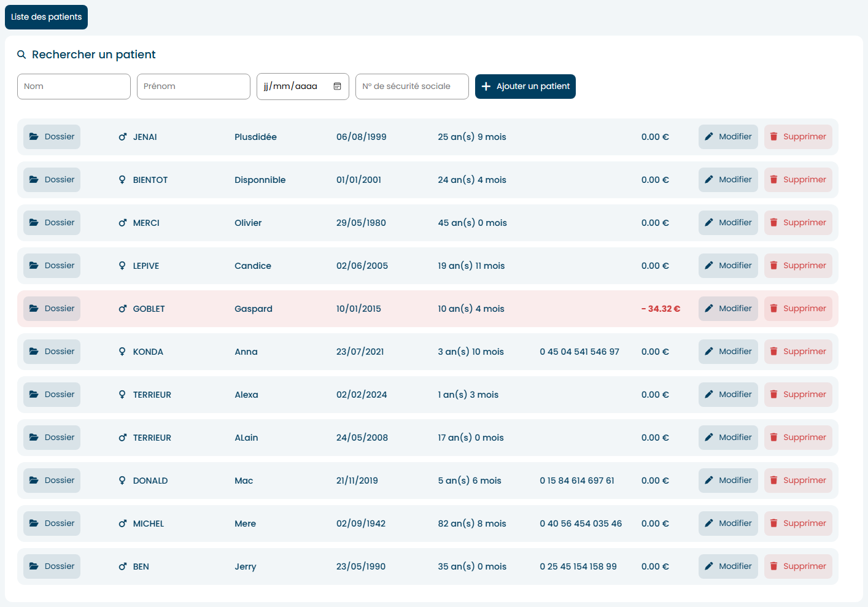Click the pencil icon on GOBLET's Modifier button
The width and height of the screenshot is (868, 607).
coord(709,308)
